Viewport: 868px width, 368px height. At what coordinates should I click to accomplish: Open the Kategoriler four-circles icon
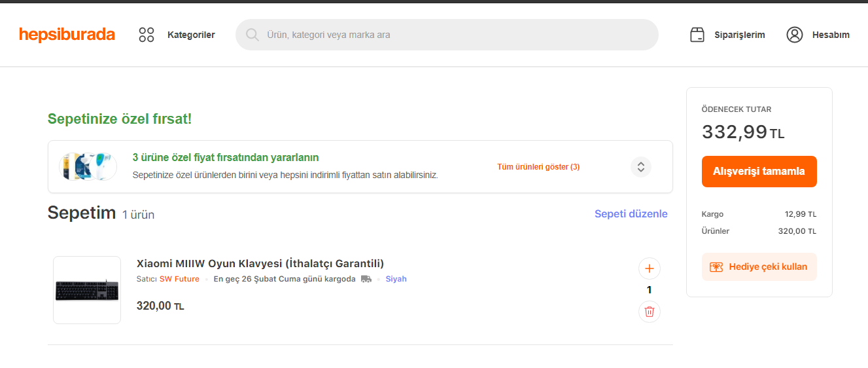(x=147, y=35)
